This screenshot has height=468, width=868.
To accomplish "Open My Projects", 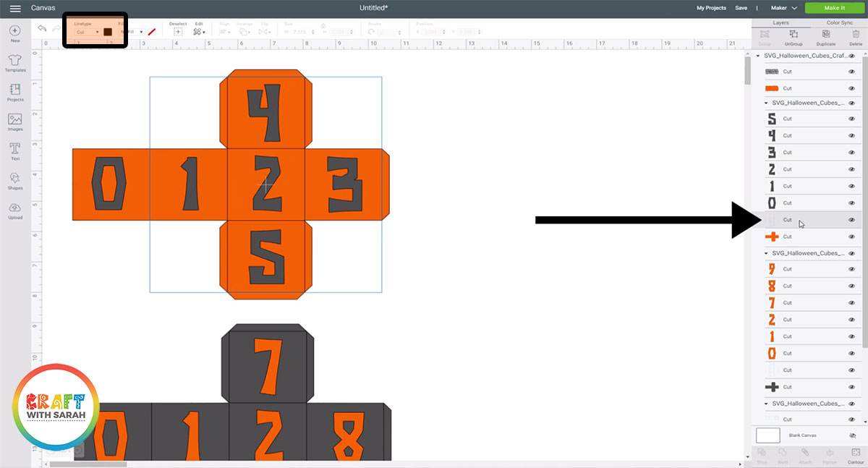I will 712,8.
